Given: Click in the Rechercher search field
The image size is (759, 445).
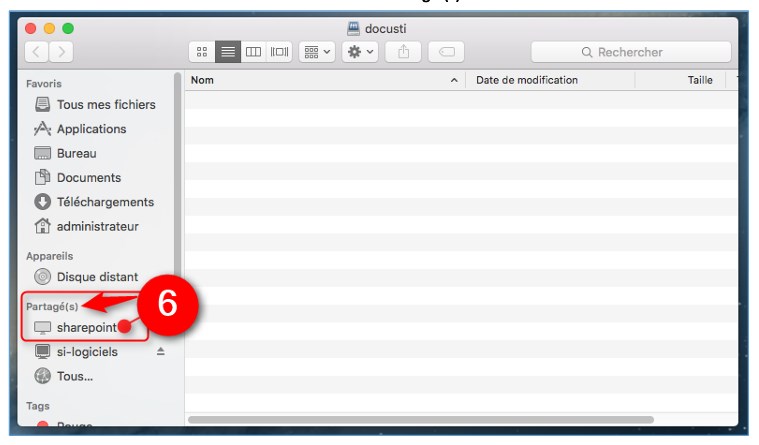Looking at the screenshot, I should [630, 52].
